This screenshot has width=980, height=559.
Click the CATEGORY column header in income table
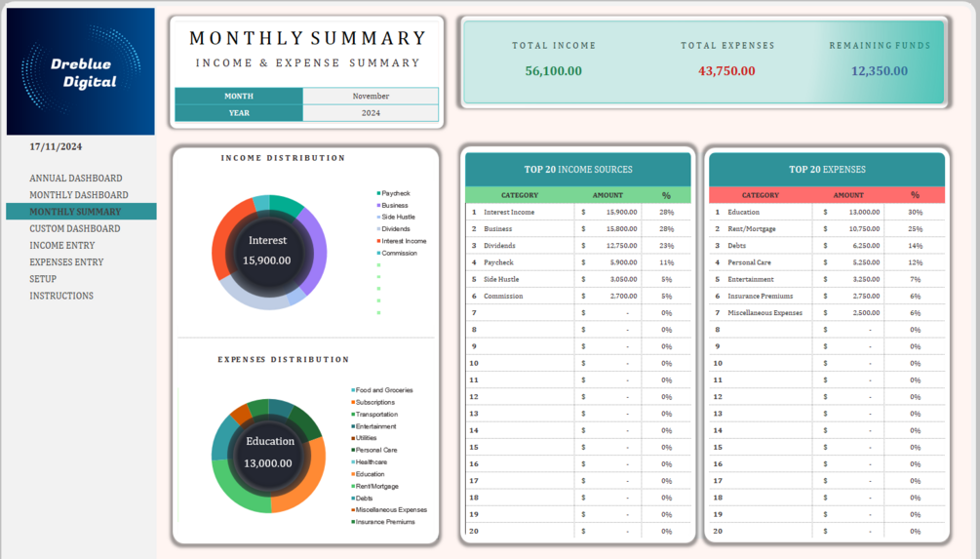click(x=520, y=195)
